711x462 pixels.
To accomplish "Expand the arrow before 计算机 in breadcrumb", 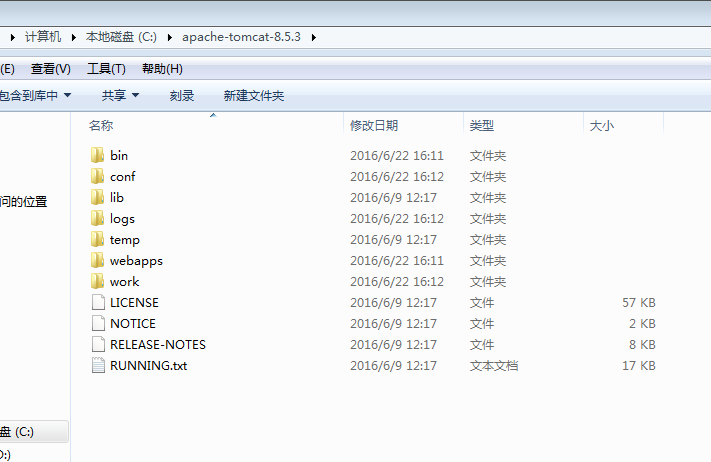I will click(x=13, y=37).
